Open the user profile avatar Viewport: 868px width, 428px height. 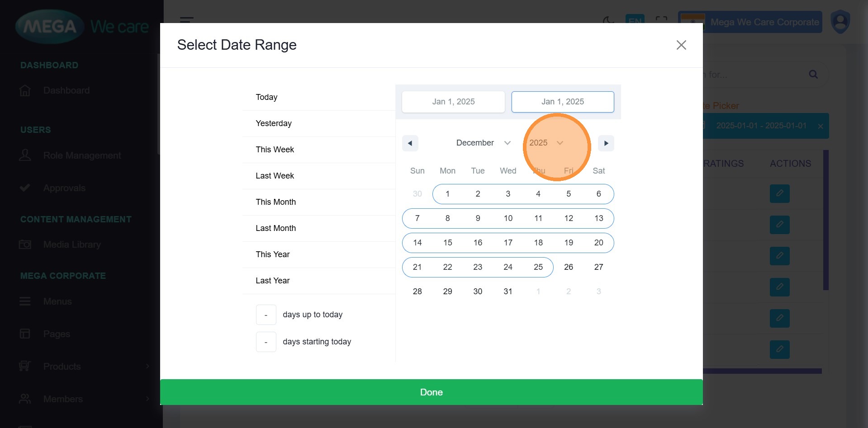click(x=840, y=22)
